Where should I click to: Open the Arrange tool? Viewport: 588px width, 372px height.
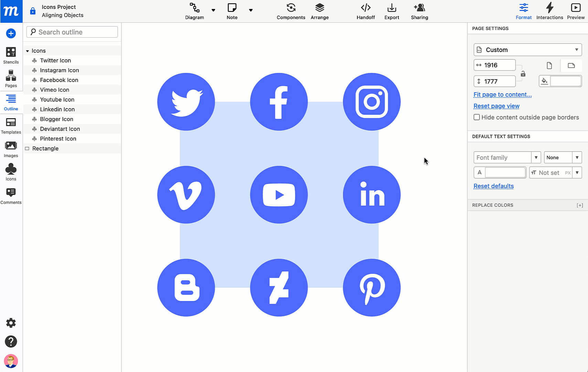tap(319, 11)
